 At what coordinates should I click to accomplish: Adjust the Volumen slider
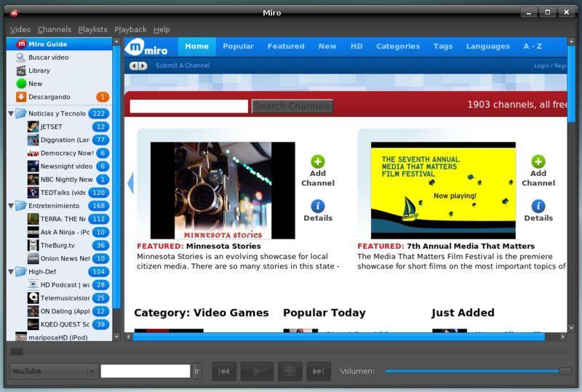click(478, 371)
